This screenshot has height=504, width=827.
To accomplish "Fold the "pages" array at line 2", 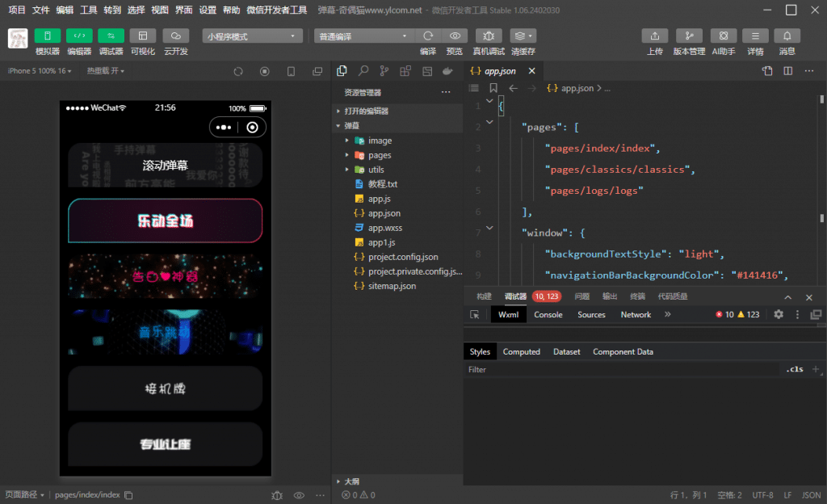I will pyautogui.click(x=489, y=122).
